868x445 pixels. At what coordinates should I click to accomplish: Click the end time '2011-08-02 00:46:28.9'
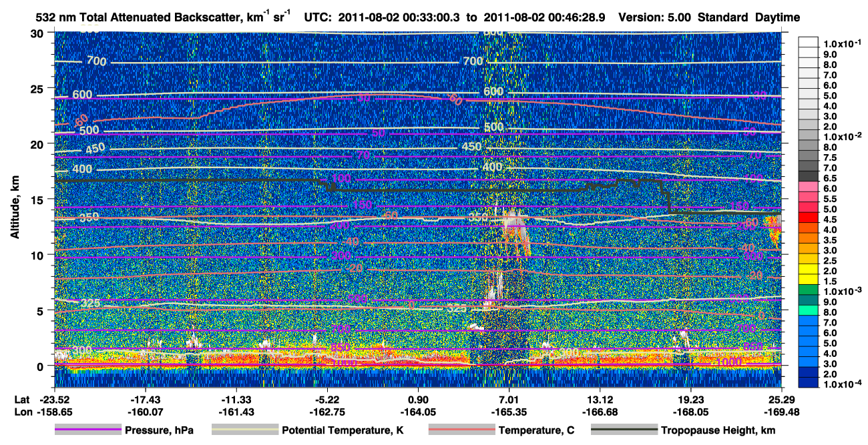pos(544,17)
